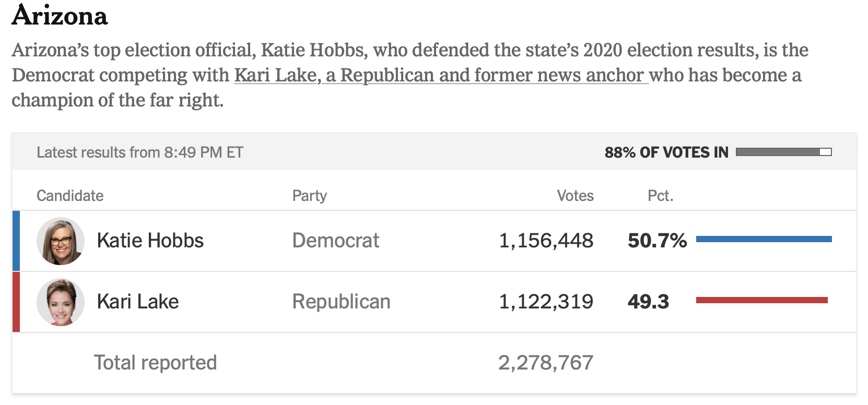Click Hobbs's vote count 1,156,448
The image size is (868, 405).
pos(546,241)
